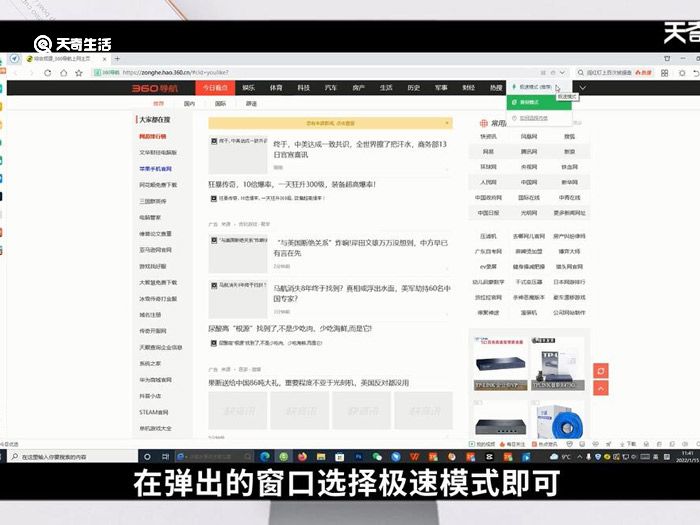The width and height of the screenshot is (700, 525).
Task: Click 中国日报 in site grid
Action: coord(488,213)
